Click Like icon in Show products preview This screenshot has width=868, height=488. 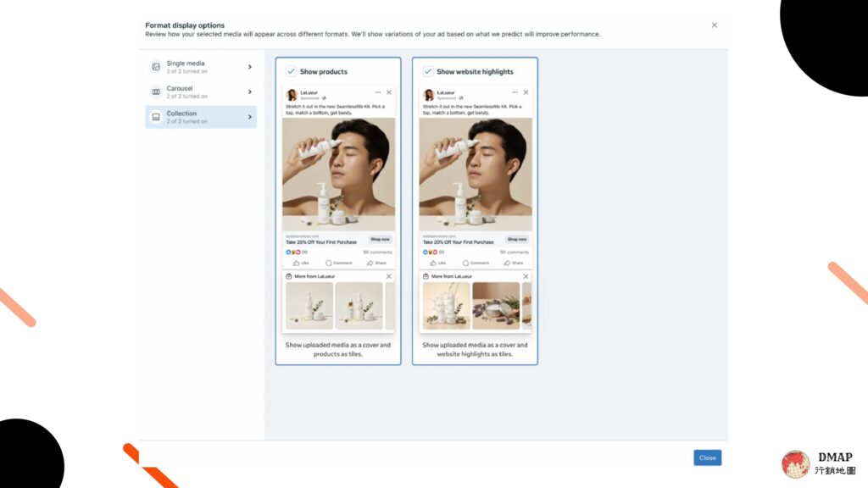coord(296,263)
